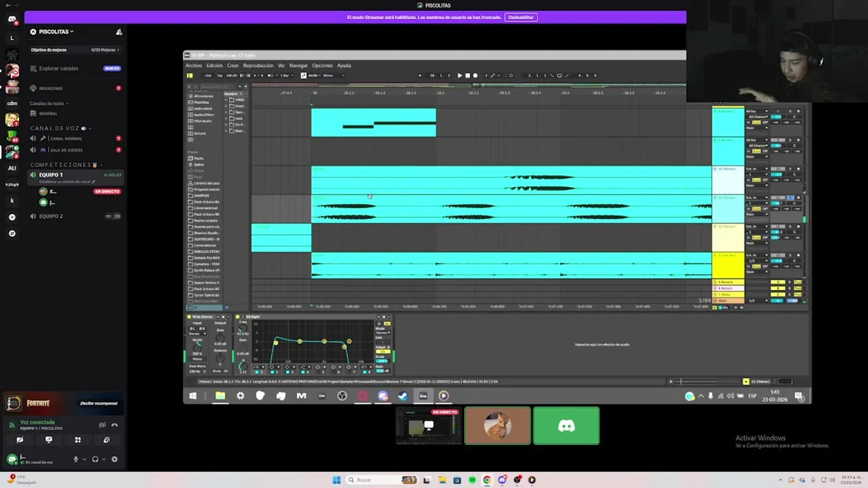Click the Ableton play button

tap(460, 75)
